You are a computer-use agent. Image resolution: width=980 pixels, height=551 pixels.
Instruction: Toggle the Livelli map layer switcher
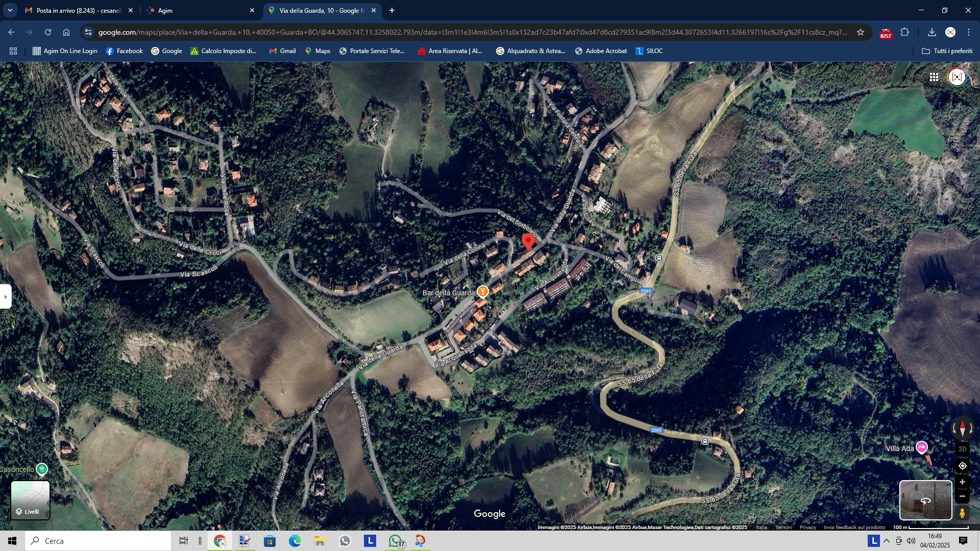coord(31,500)
